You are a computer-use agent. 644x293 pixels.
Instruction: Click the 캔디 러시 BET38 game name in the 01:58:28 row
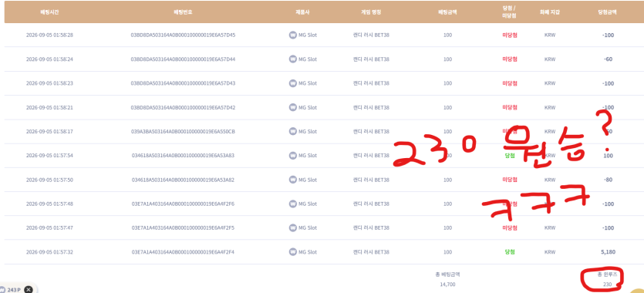pyautogui.click(x=371, y=35)
